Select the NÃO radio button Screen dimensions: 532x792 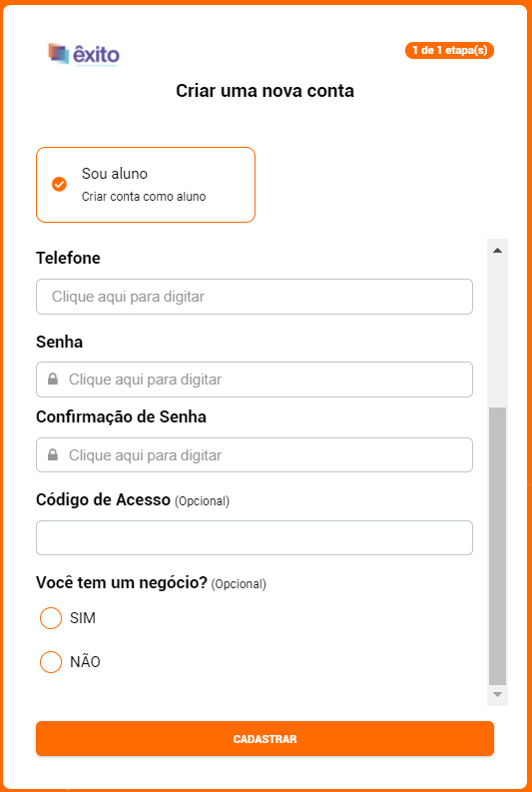coord(51,662)
